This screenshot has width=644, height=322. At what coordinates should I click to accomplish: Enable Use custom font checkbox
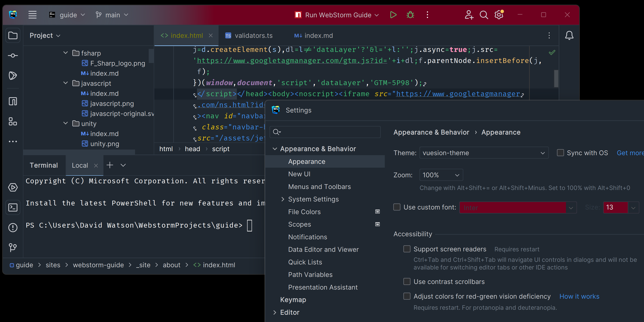click(397, 207)
